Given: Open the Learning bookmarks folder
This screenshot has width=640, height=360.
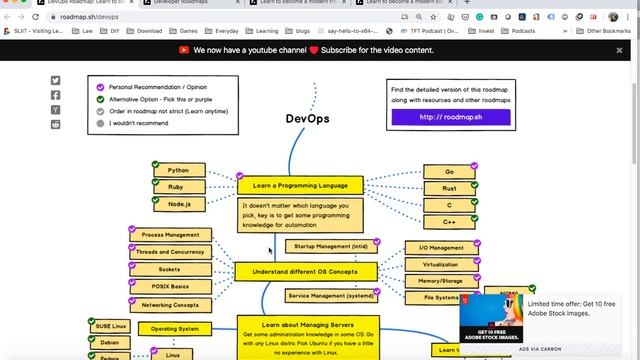Looking at the screenshot, I should (262, 31).
